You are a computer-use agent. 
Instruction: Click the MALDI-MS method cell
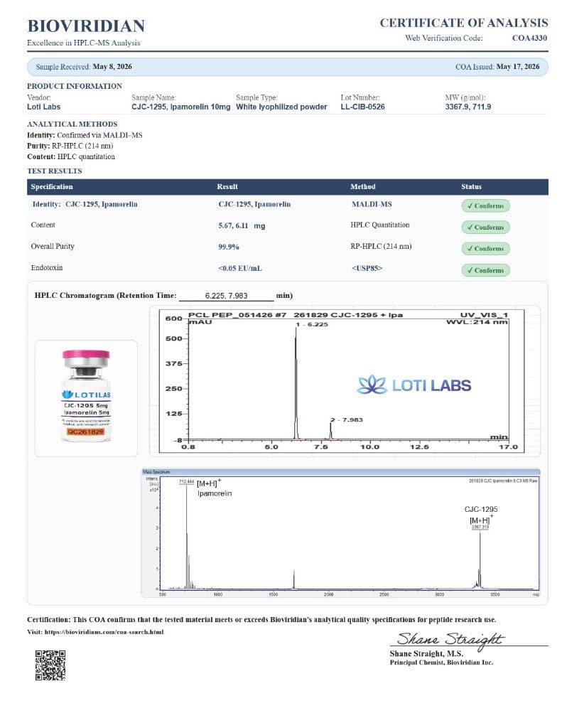[372, 204]
